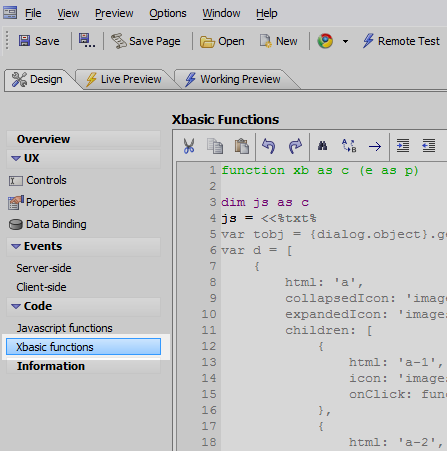This screenshot has height=451, width=447.
Task: Collapse the Events section
Action: tap(16, 246)
